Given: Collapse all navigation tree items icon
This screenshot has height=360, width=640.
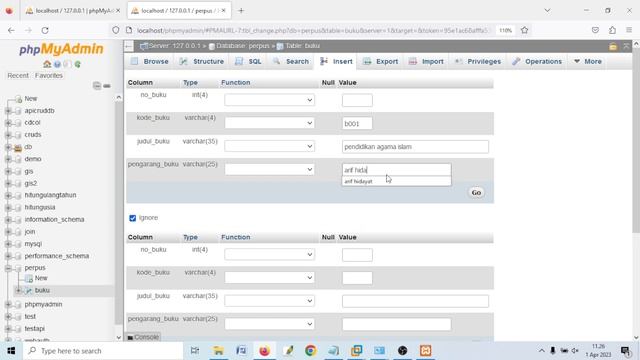Looking at the screenshot, I should point(97,86).
